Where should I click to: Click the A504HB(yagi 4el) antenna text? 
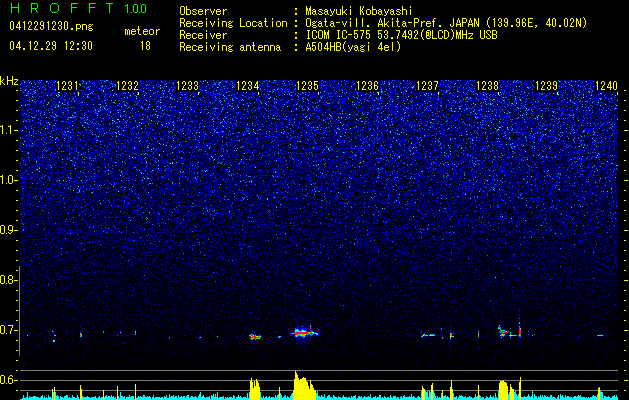click(x=353, y=47)
